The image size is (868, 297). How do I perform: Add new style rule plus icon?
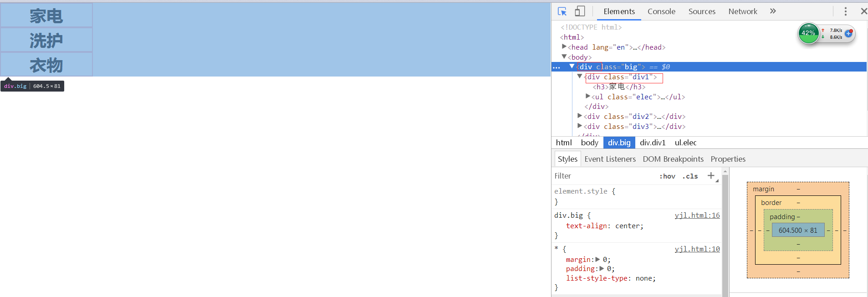[x=711, y=176]
